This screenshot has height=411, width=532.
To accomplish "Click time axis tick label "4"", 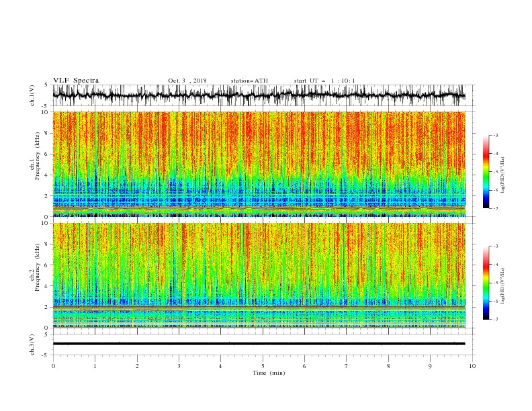I will click(x=220, y=366).
